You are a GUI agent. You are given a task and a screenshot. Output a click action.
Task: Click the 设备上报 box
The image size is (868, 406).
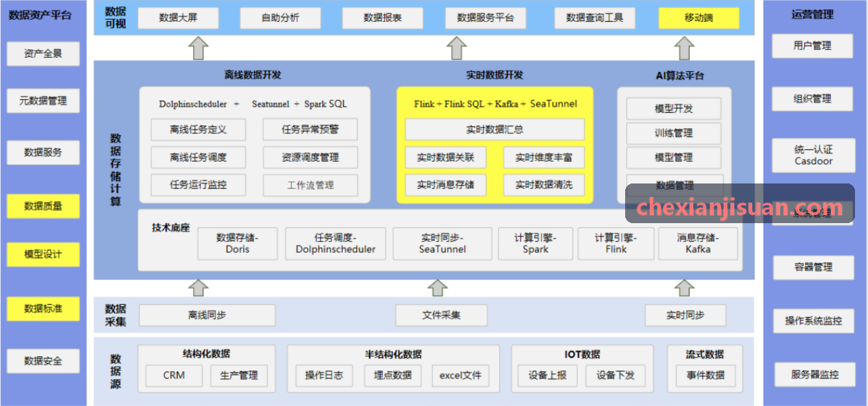pos(548,376)
